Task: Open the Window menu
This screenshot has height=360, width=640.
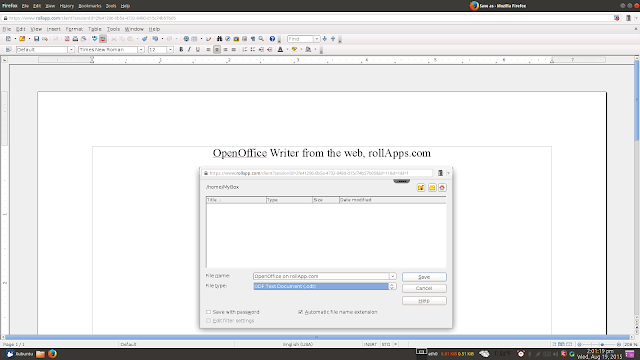Action: [134, 29]
